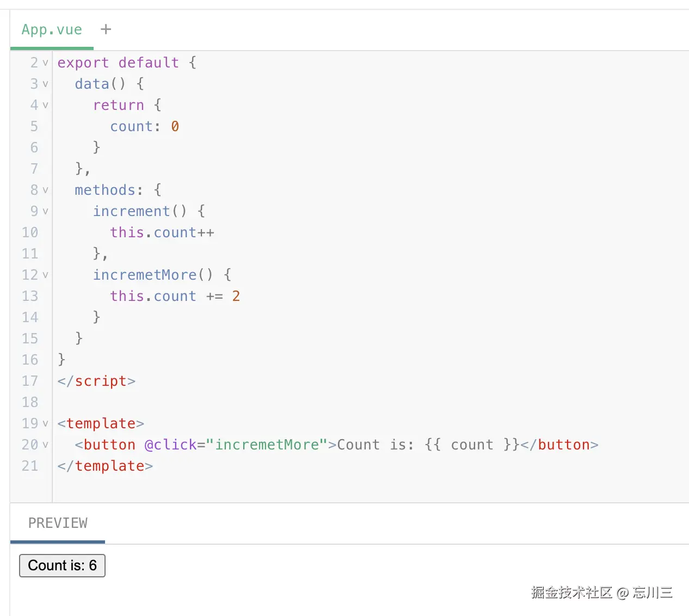Collapse the export default block at line 2

coord(45,63)
